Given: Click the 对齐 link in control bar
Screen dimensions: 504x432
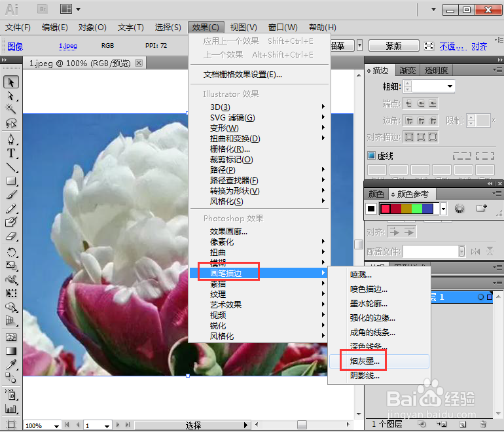Looking at the screenshot, I should (479, 46).
